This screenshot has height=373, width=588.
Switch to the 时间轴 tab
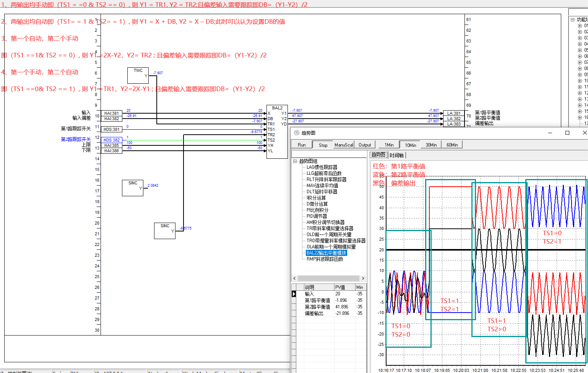(x=396, y=155)
